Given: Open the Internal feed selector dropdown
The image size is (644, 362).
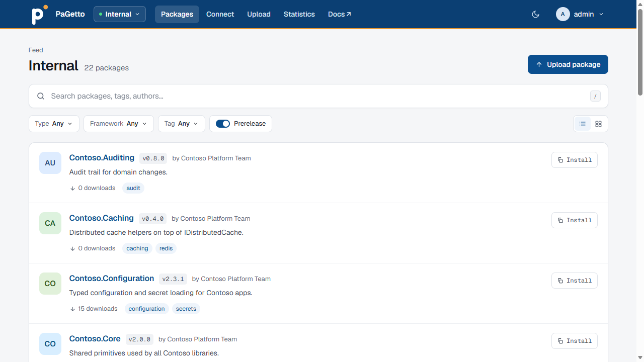Looking at the screenshot, I should click(120, 14).
